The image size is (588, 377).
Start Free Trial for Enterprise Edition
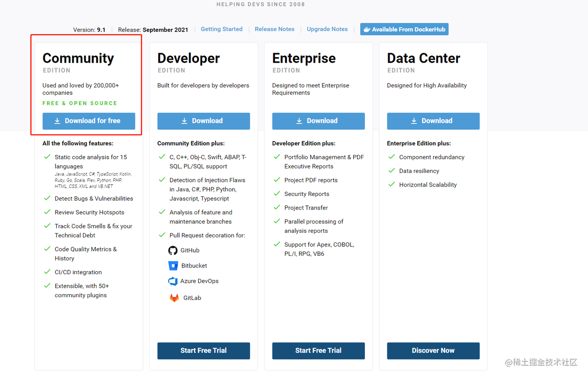[318, 350]
